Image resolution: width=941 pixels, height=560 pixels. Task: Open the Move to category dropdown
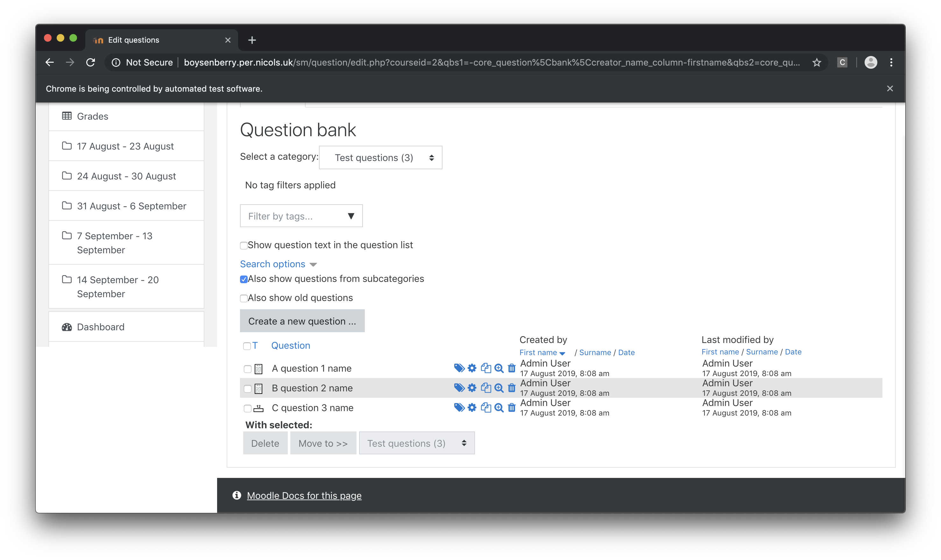pos(417,443)
